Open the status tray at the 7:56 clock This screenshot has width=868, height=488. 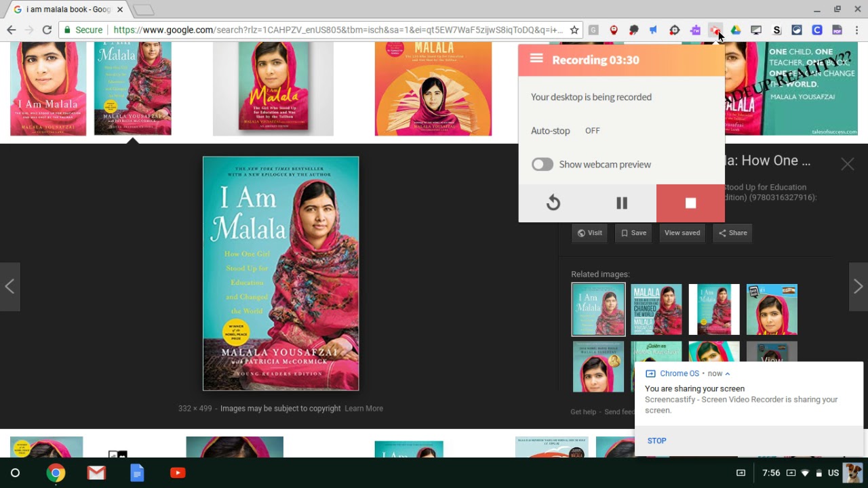[x=771, y=473]
